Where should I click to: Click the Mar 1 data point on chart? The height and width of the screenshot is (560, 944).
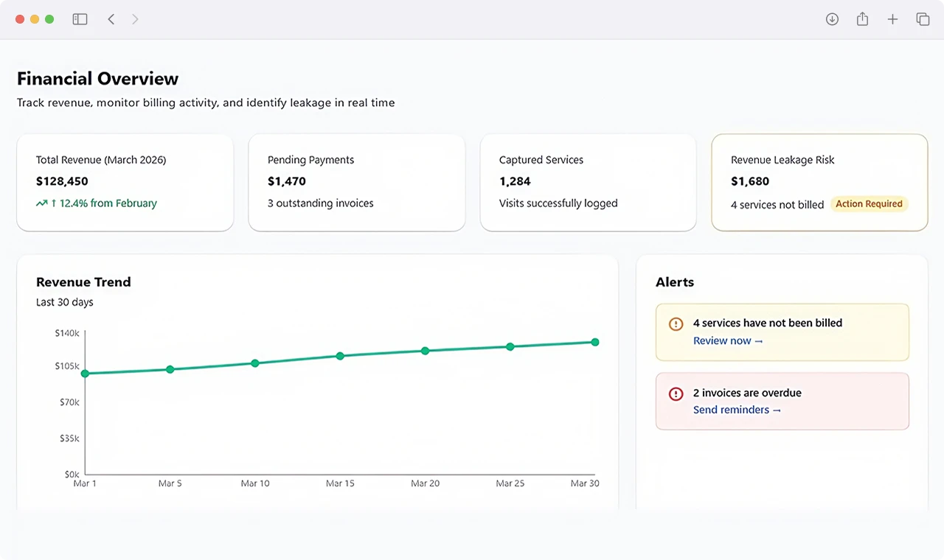[85, 374]
